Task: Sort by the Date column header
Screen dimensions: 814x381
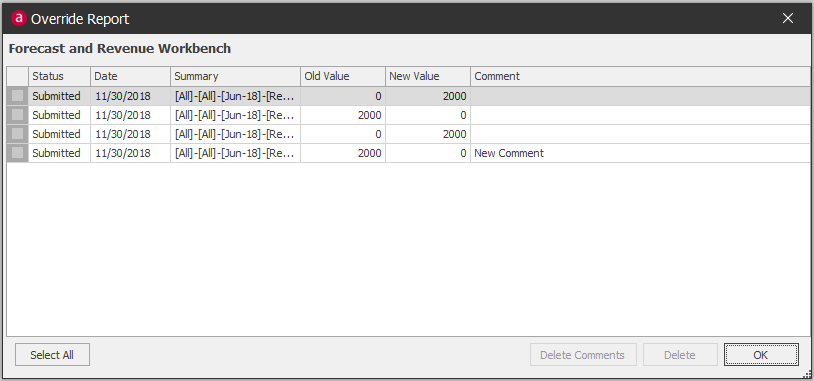Action: point(130,76)
